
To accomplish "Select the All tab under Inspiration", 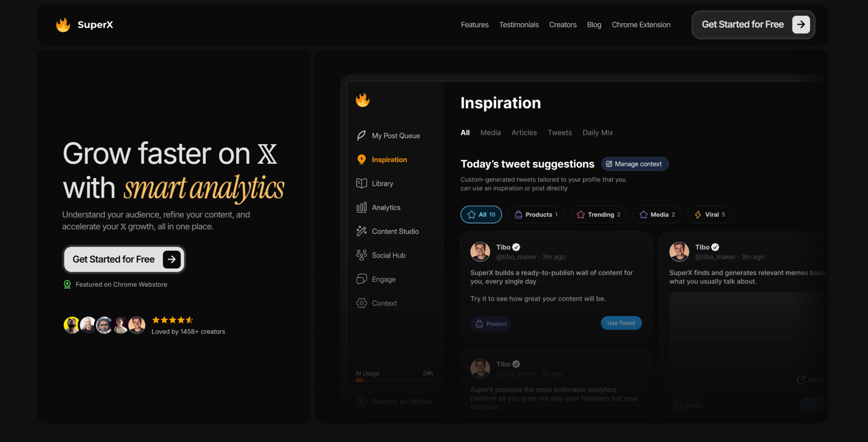I will point(465,133).
